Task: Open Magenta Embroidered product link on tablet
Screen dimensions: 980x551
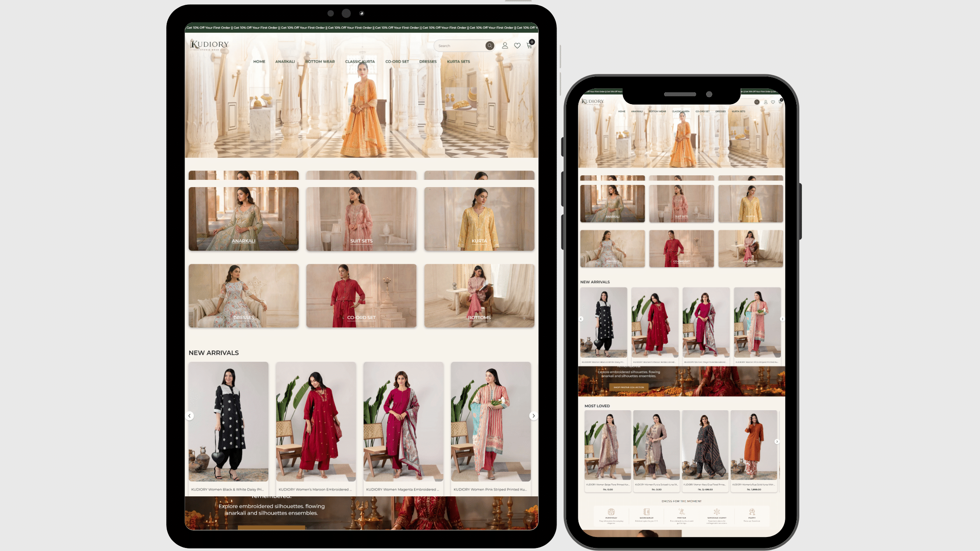Action: point(402,489)
